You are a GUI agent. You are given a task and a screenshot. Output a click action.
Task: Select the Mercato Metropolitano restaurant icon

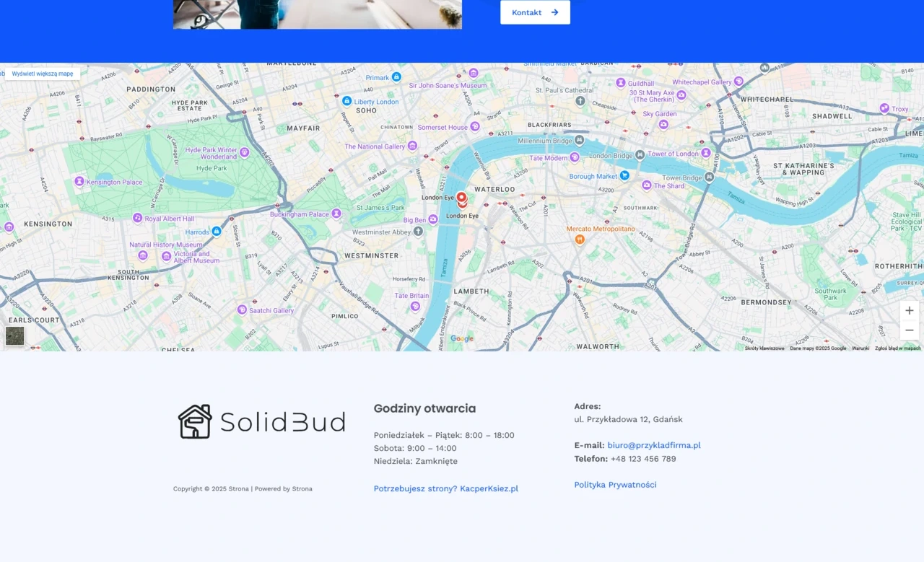pyautogui.click(x=579, y=240)
